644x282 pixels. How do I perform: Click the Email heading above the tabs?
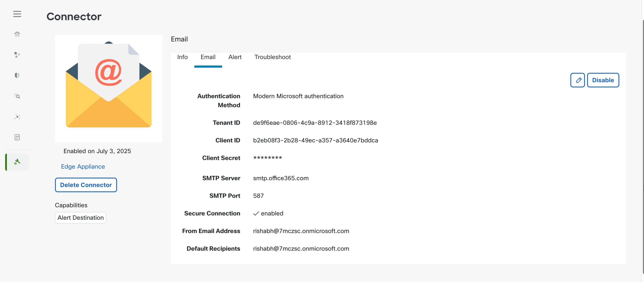(x=179, y=39)
